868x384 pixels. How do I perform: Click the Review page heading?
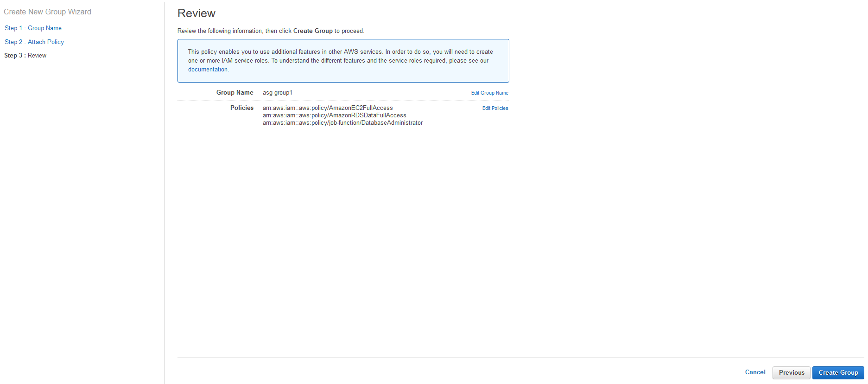tap(196, 13)
